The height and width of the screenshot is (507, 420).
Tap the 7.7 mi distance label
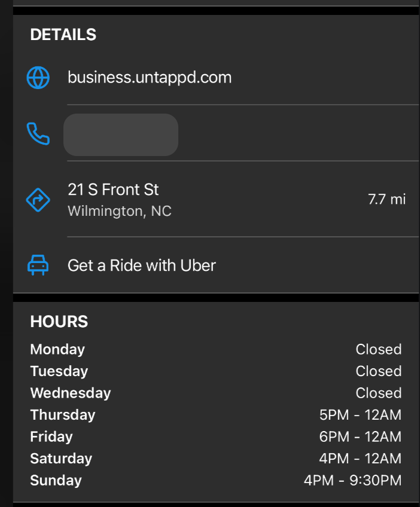pos(386,199)
